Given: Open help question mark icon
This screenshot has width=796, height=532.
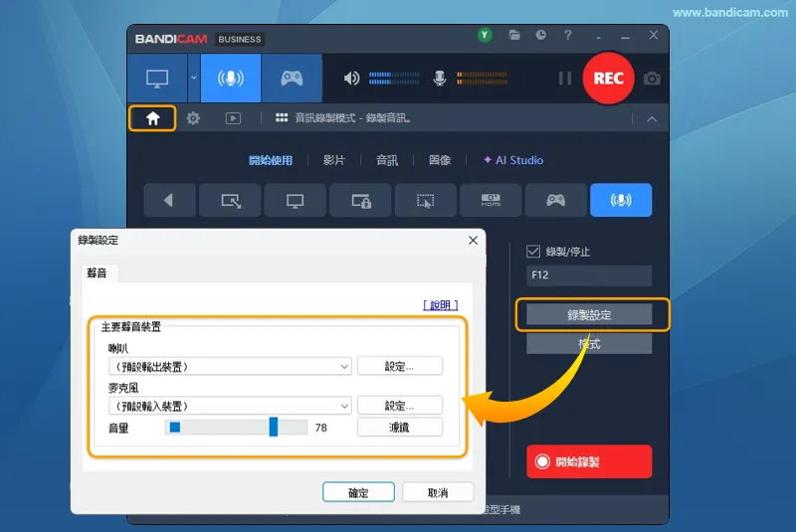Looking at the screenshot, I should [x=567, y=35].
